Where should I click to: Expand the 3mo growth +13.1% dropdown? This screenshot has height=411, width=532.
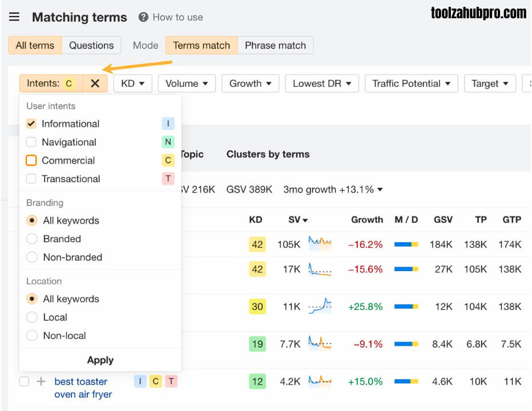tap(333, 190)
